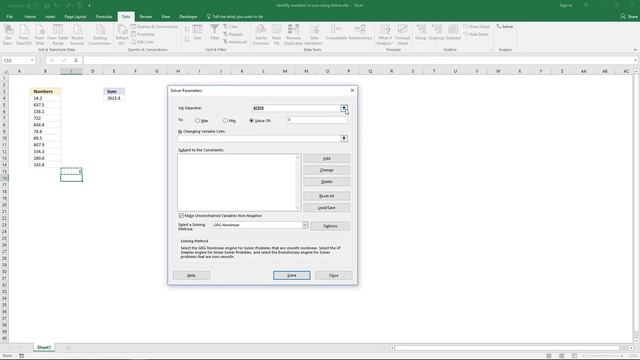Switch to the View tab

166,17
